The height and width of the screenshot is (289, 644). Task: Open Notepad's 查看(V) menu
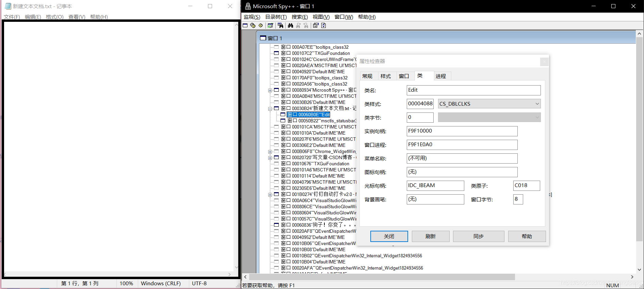tap(77, 17)
